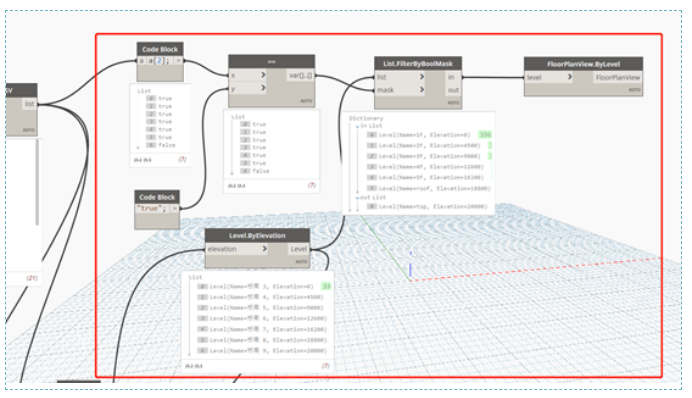Select the FloorPlanView.ByLevel node header
The height and width of the screenshot is (398, 692).
[x=583, y=64]
